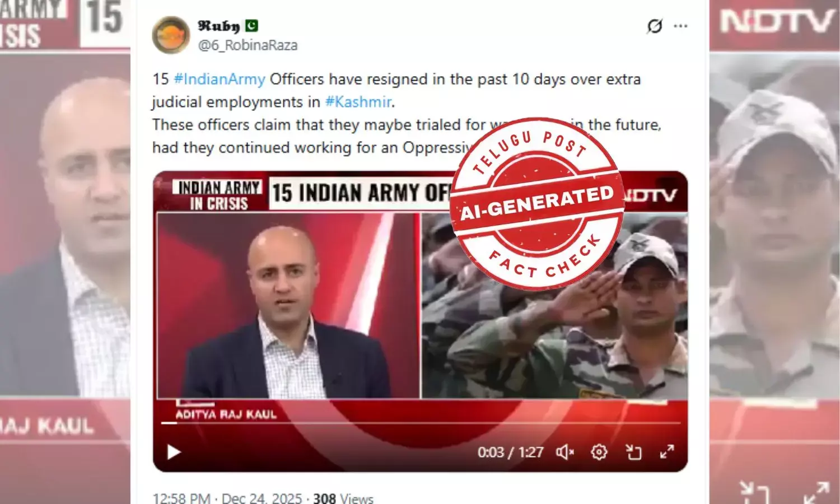
Task: Click the tweet timestamp 12:58 PM
Action: coord(181,498)
